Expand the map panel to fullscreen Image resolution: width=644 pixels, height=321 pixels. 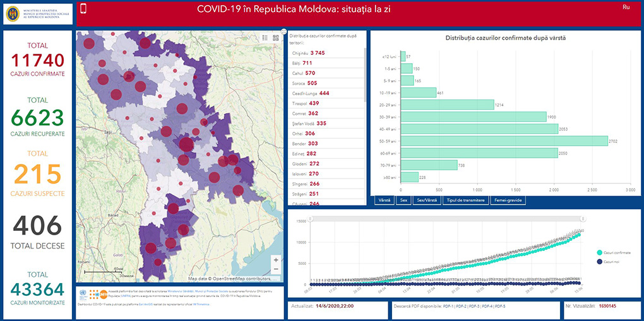click(282, 31)
